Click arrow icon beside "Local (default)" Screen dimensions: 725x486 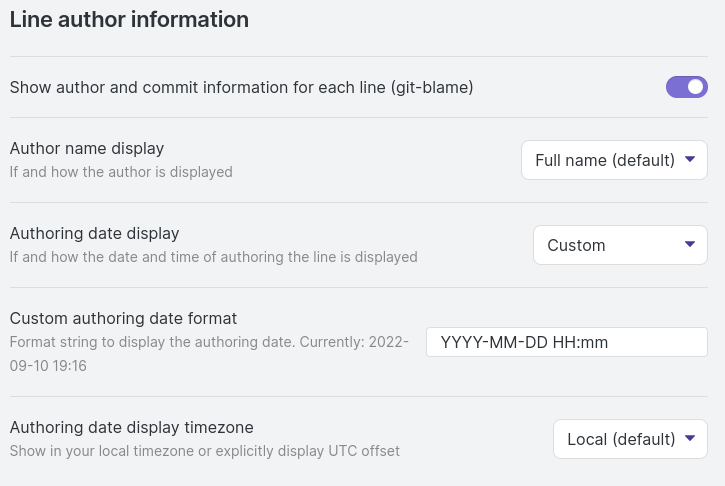(690, 439)
